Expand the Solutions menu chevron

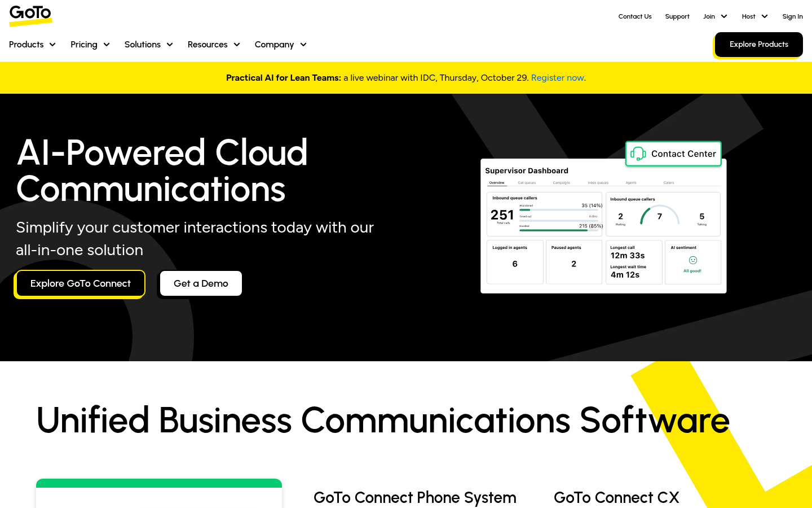point(170,45)
